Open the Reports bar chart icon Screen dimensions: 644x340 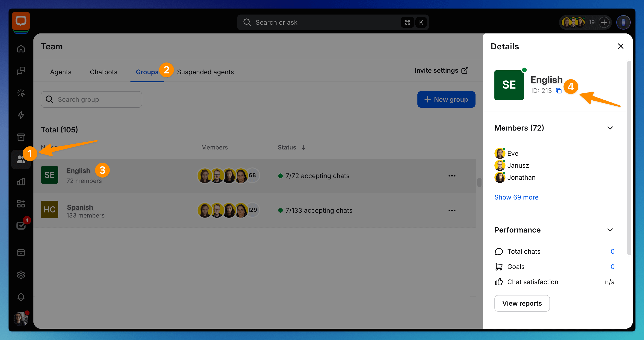tap(21, 181)
